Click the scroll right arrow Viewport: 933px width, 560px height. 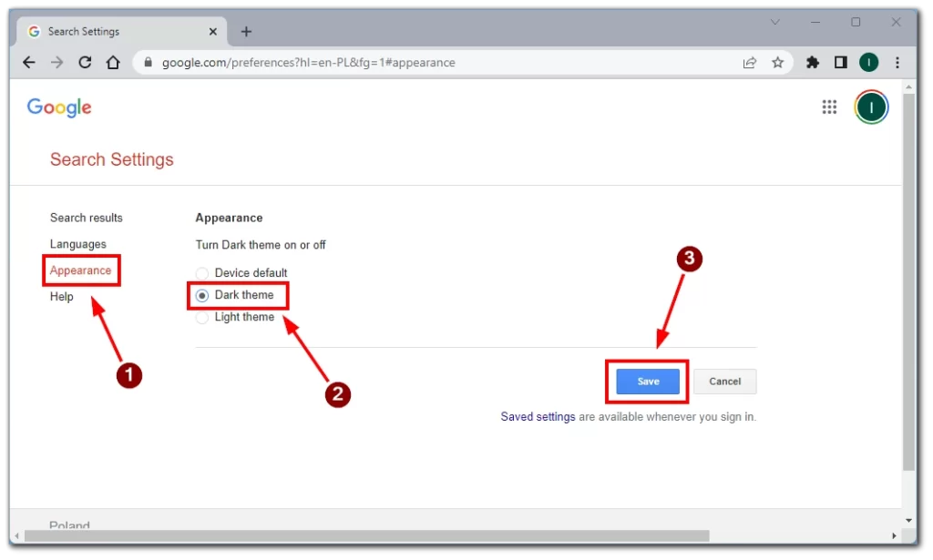pyautogui.click(x=894, y=536)
